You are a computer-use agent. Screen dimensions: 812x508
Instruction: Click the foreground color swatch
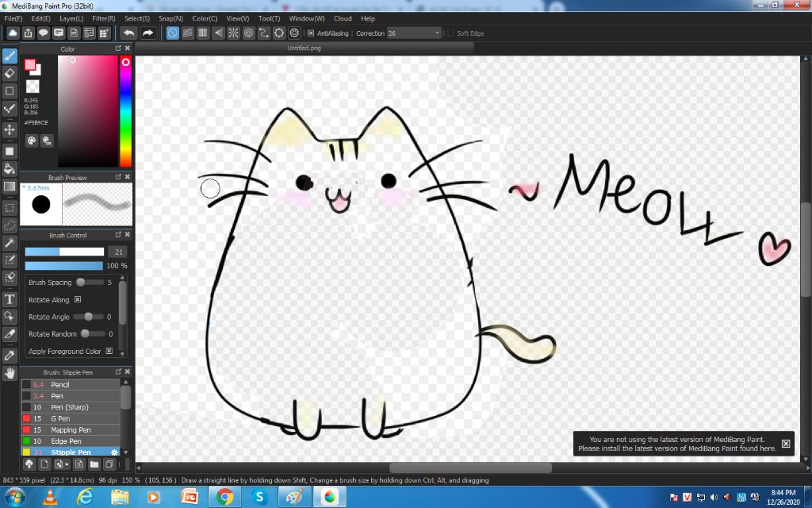coord(30,65)
